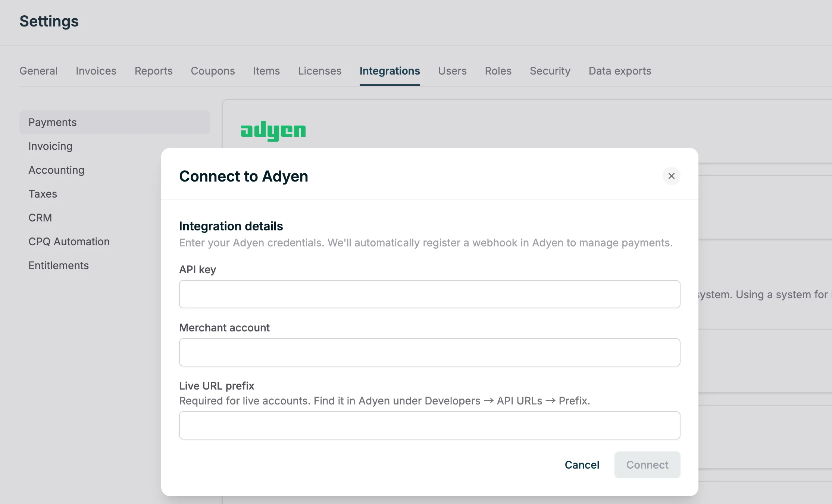The image size is (832, 504).
Task: Open the Coupons tab
Action: (x=213, y=71)
